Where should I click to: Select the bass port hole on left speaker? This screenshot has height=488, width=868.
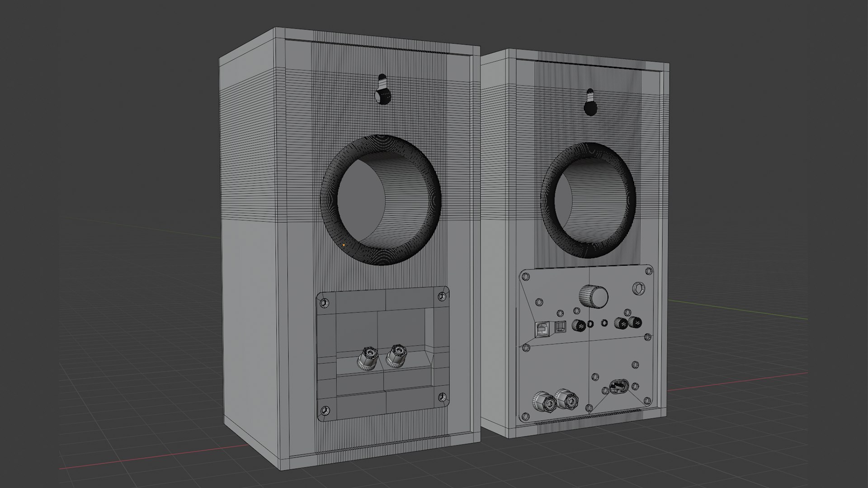point(381,200)
